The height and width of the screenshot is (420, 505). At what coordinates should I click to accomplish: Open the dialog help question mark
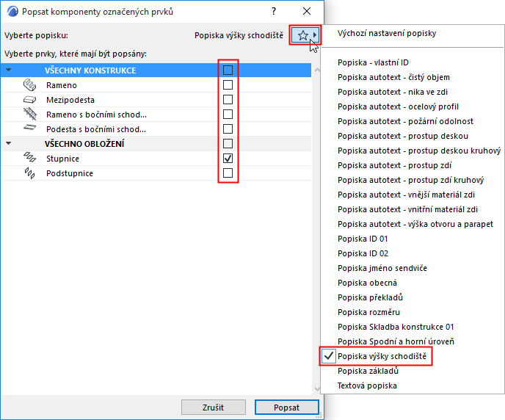[x=274, y=12]
